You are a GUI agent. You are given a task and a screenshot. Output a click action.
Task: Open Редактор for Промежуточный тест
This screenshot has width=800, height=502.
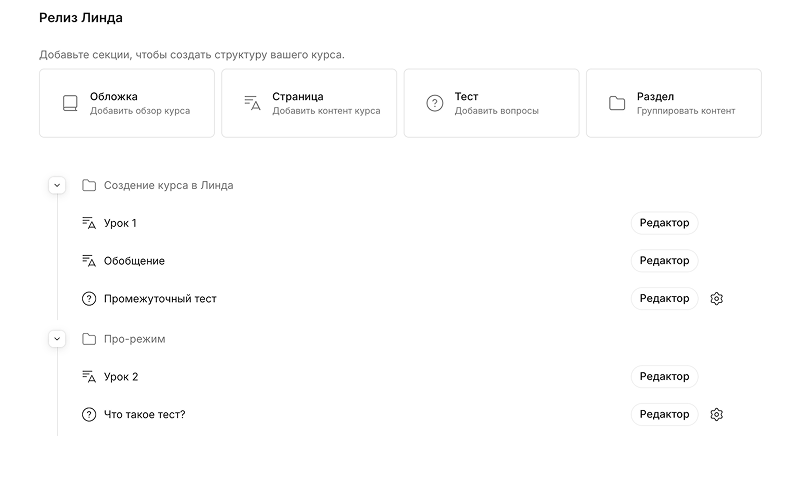point(664,298)
